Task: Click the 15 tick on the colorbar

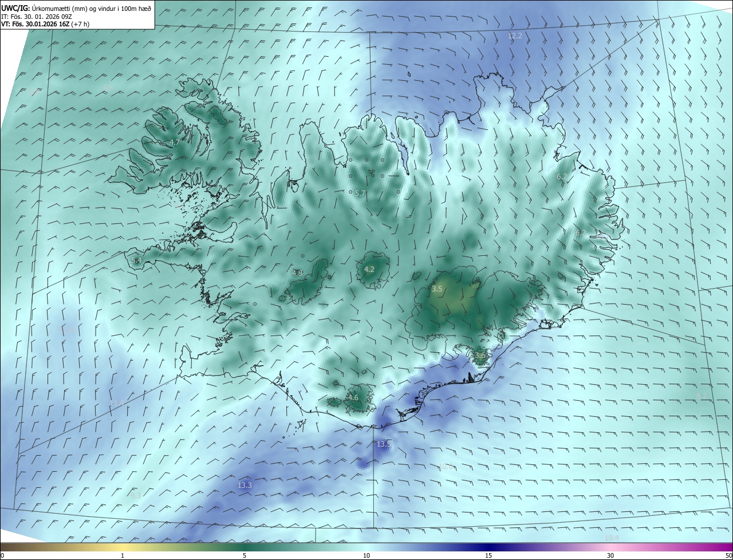Action: point(488,555)
